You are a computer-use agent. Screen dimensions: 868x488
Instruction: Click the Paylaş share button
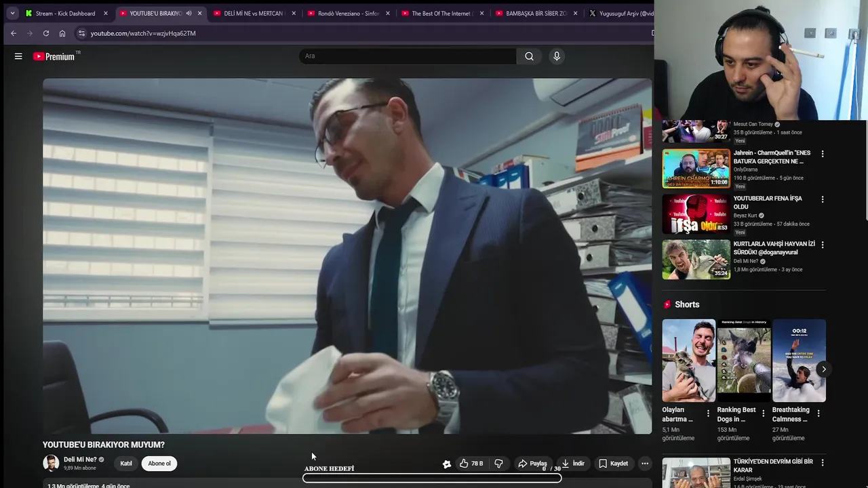[532, 464]
